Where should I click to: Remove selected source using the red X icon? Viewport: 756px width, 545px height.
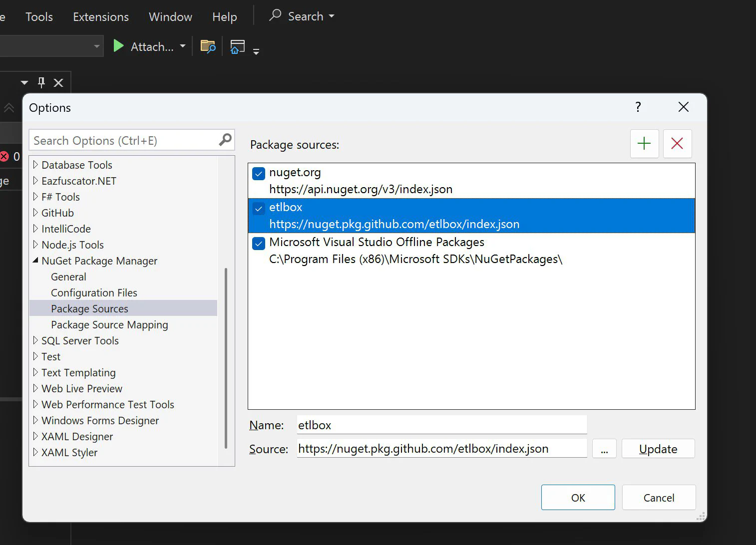point(677,144)
